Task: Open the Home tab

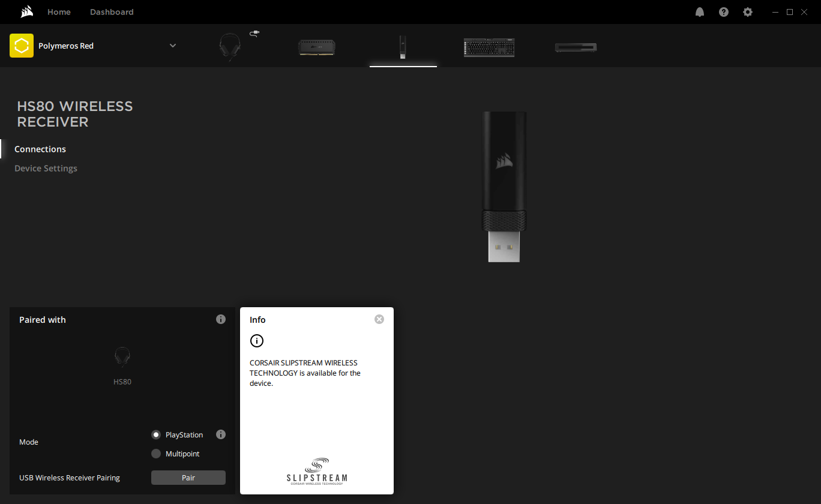Action: coord(59,12)
